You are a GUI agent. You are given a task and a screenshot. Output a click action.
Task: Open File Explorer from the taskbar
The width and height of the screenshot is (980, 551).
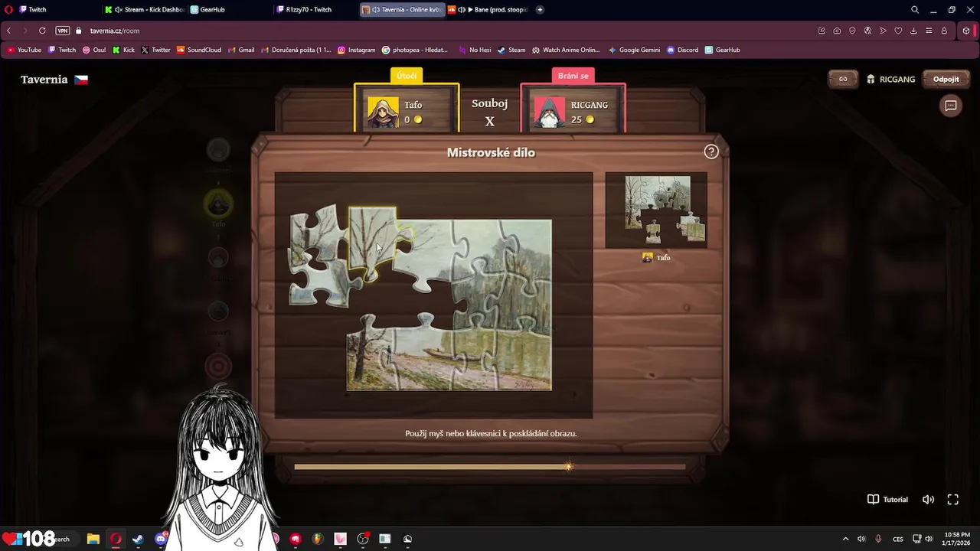click(x=93, y=539)
